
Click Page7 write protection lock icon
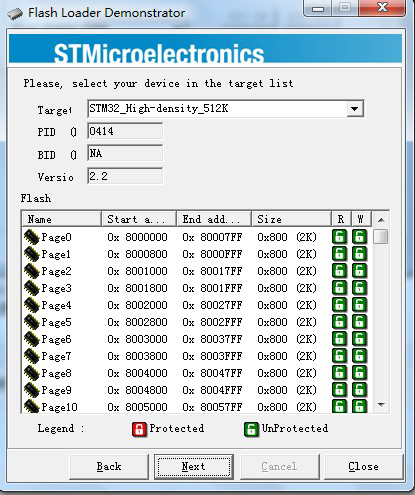click(360, 356)
